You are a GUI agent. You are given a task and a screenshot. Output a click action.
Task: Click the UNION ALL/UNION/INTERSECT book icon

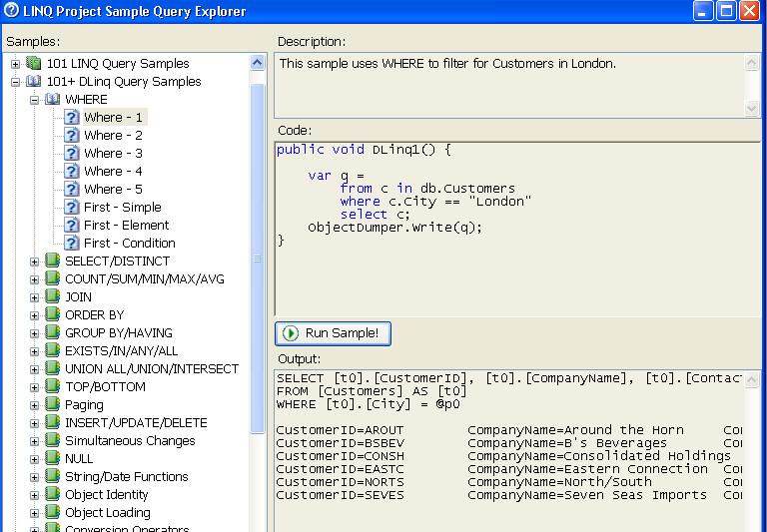pyautogui.click(x=52, y=368)
